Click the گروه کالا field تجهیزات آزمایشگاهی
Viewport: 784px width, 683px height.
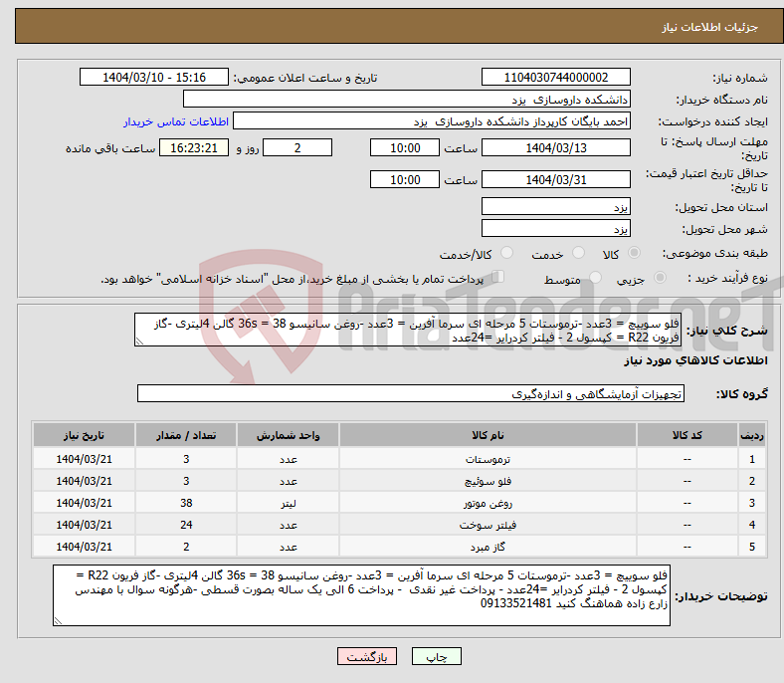tap(411, 394)
